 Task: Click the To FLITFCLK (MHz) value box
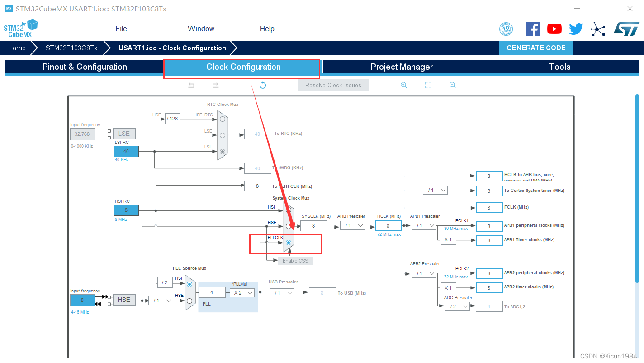tap(257, 186)
